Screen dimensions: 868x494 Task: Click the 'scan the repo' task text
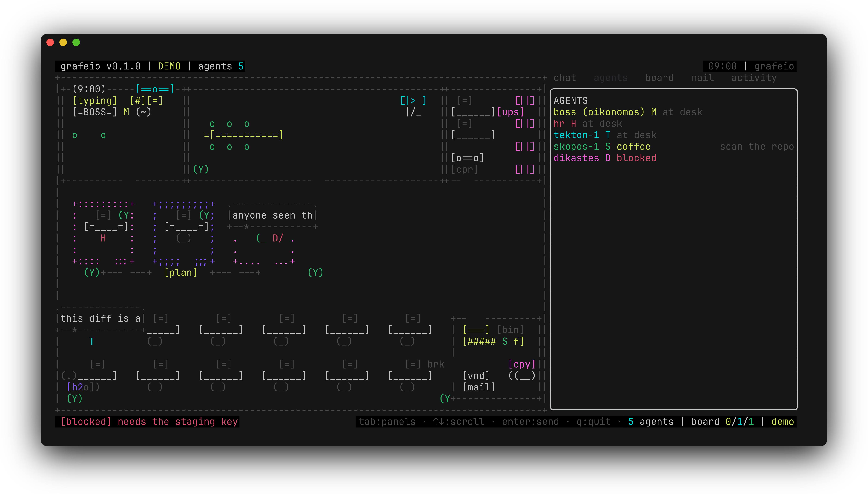(x=757, y=147)
